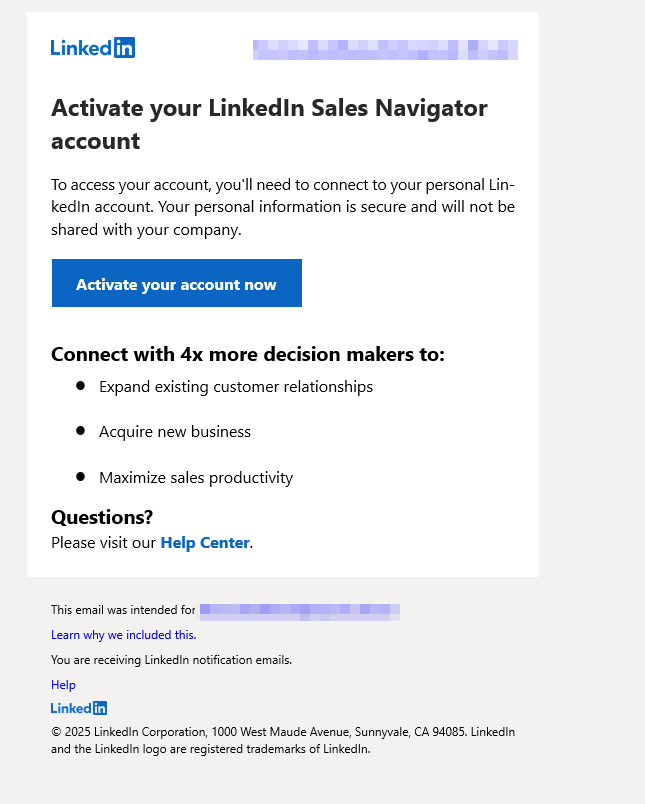Click the LinkedIn logo in email header

tap(93, 48)
